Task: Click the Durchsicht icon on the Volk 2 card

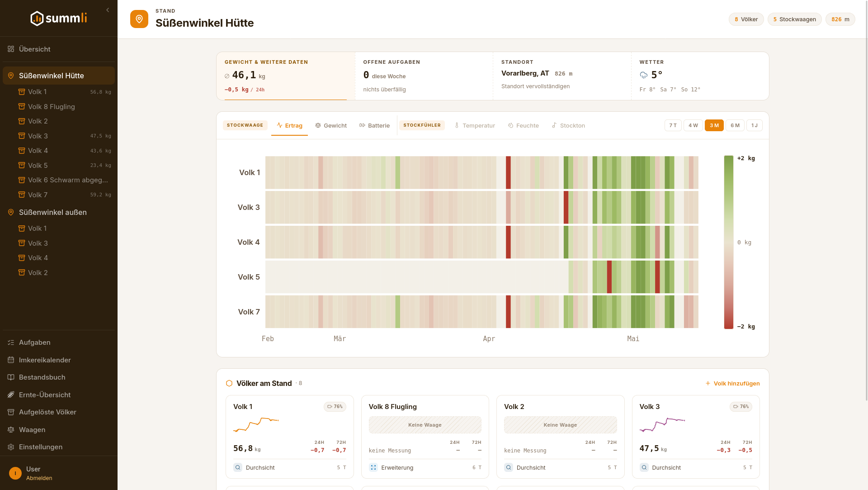Action: coord(509,467)
